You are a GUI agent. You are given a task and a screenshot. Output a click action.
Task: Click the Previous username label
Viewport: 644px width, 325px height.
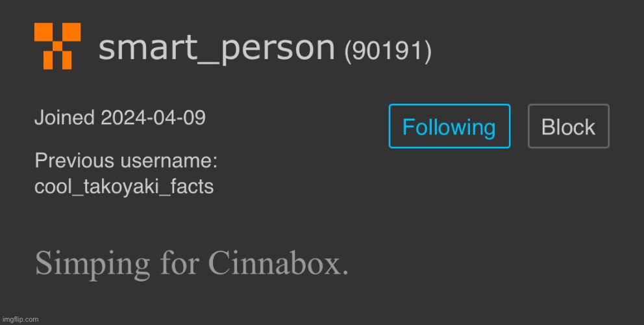click(126, 161)
